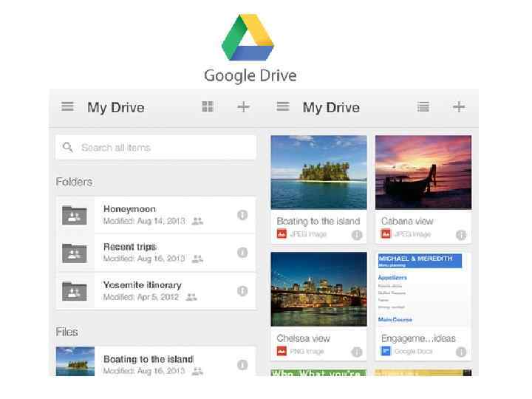This screenshot has height=399, width=532.
Task: Show info for Boating to the island card
Action: pyautogui.click(x=357, y=235)
